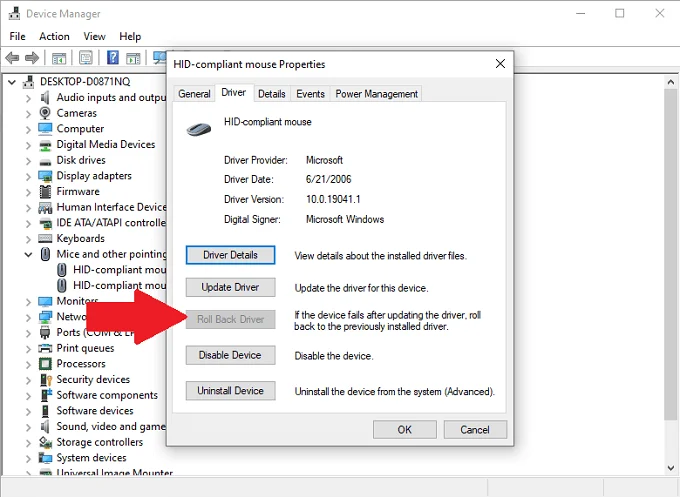The image size is (680, 497).
Task: Select the Security devices icon
Action: (x=46, y=379)
